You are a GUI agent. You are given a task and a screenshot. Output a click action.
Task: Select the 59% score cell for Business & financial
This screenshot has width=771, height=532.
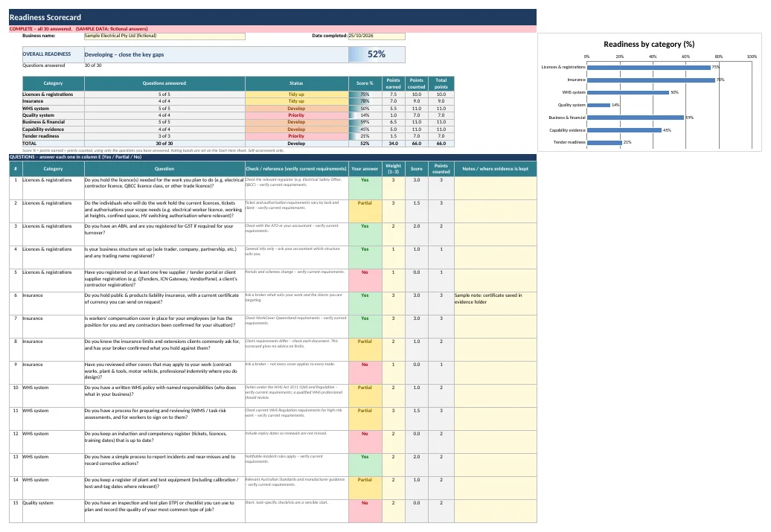[365, 122]
